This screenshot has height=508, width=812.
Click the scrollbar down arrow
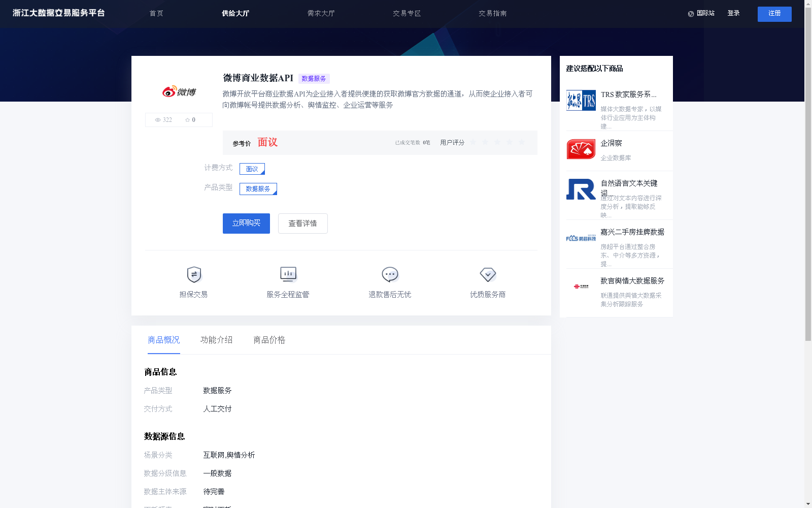point(808,504)
